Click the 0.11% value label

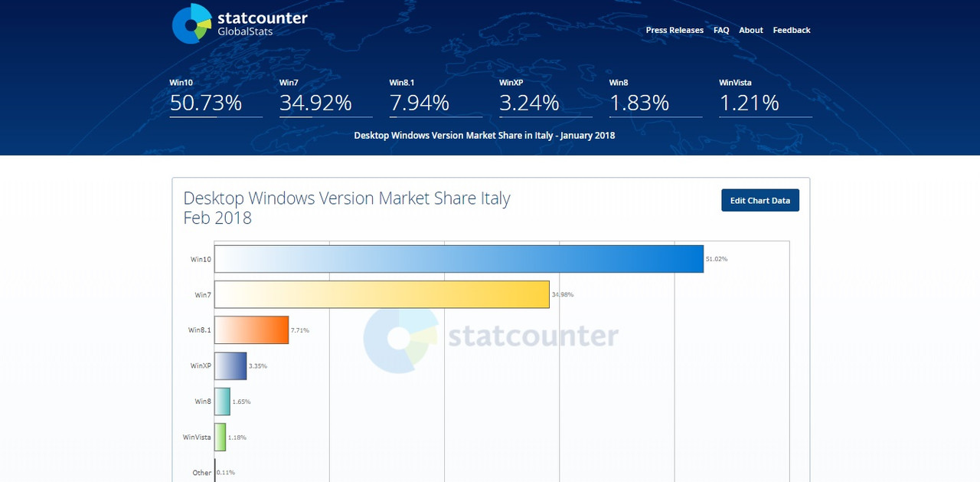[x=226, y=473]
